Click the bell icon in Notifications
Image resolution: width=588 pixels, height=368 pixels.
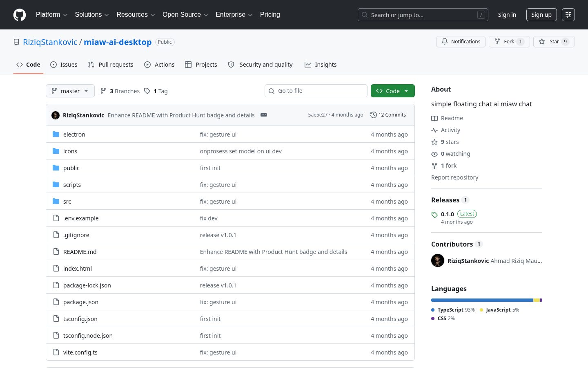445,41
